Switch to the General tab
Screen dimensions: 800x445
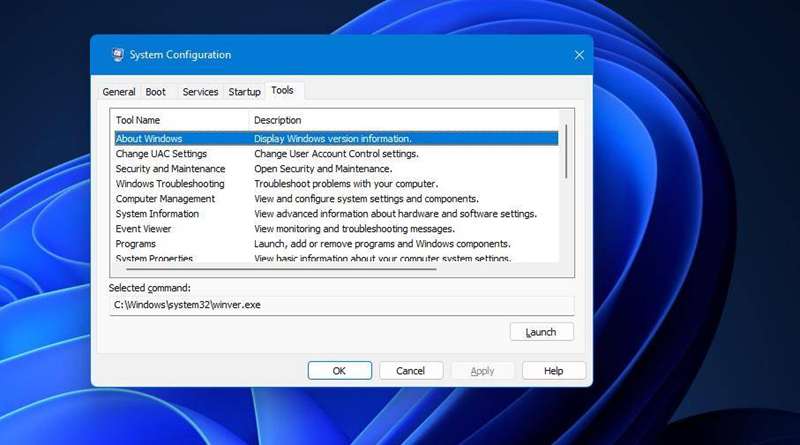tap(118, 92)
